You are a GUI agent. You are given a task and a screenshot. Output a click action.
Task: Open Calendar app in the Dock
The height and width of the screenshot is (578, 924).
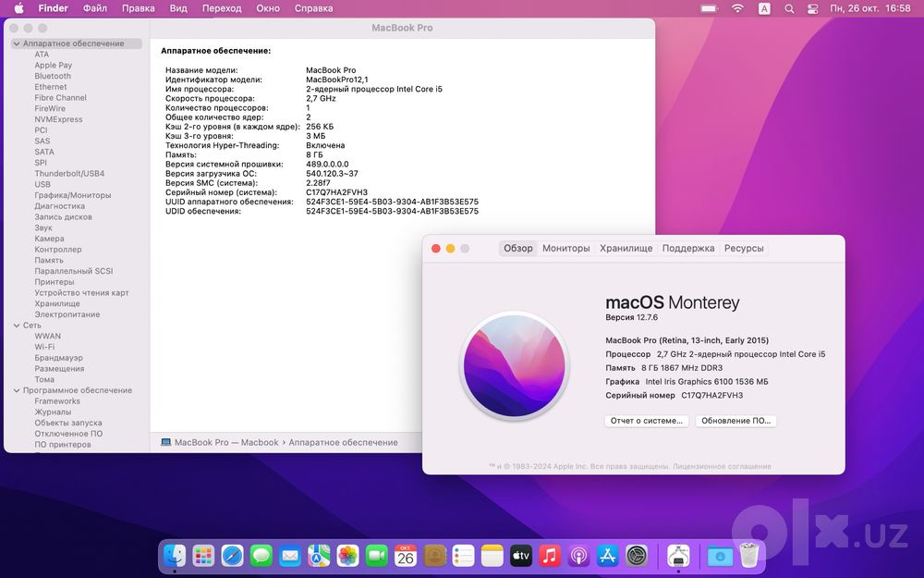[406, 555]
